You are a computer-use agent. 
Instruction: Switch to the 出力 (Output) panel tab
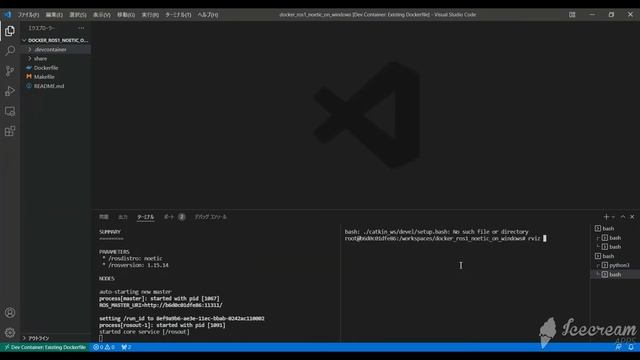(122, 217)
